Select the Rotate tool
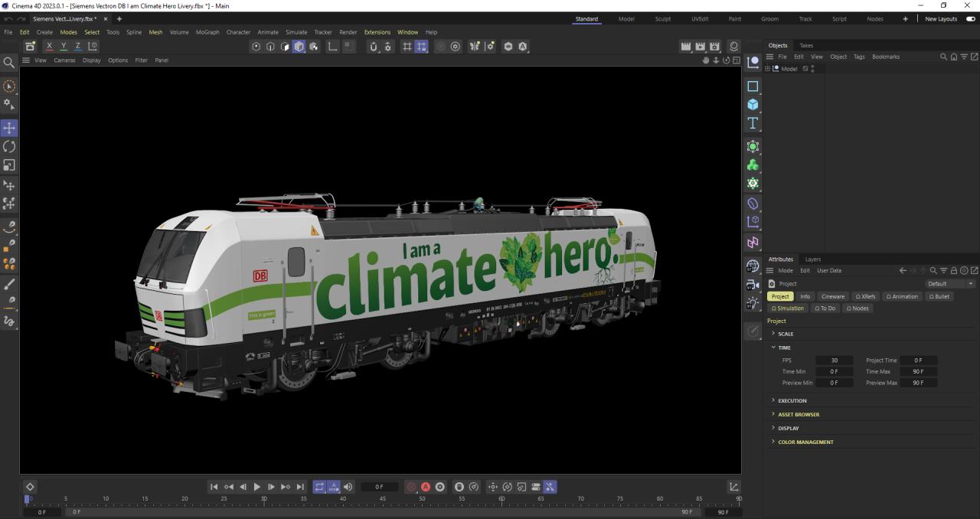 [x=9, y=146]
